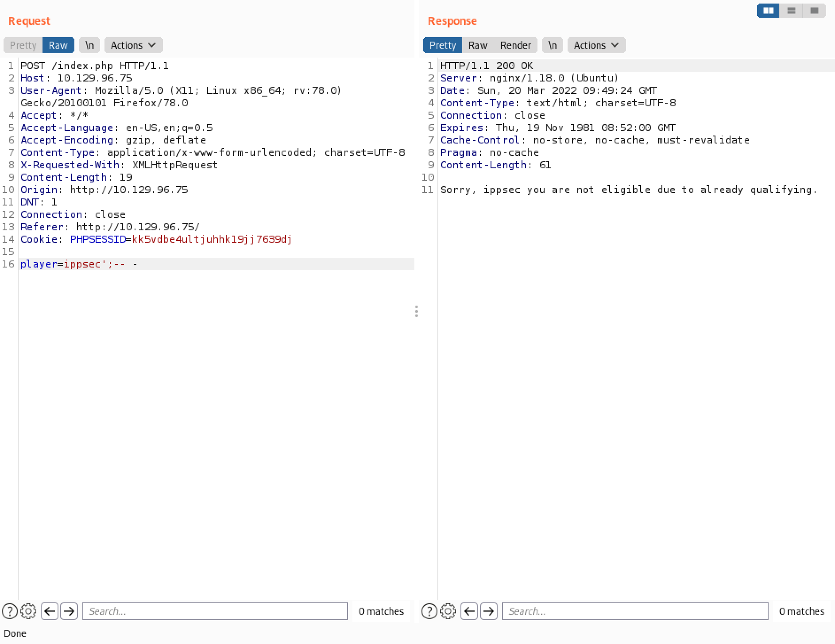Click the 'Sorry, ippsec' response body text
Screen dimensions: 835x644
click(x=629, y=190)
